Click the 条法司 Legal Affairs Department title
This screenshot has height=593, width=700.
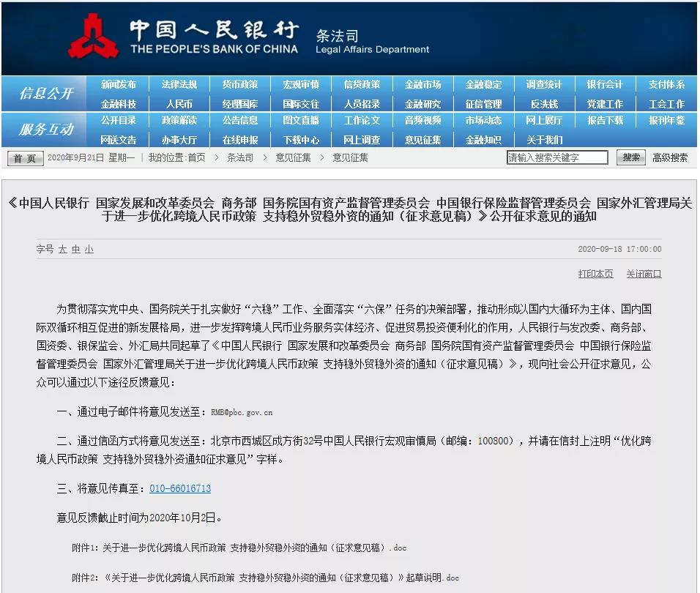pos(372,42)
